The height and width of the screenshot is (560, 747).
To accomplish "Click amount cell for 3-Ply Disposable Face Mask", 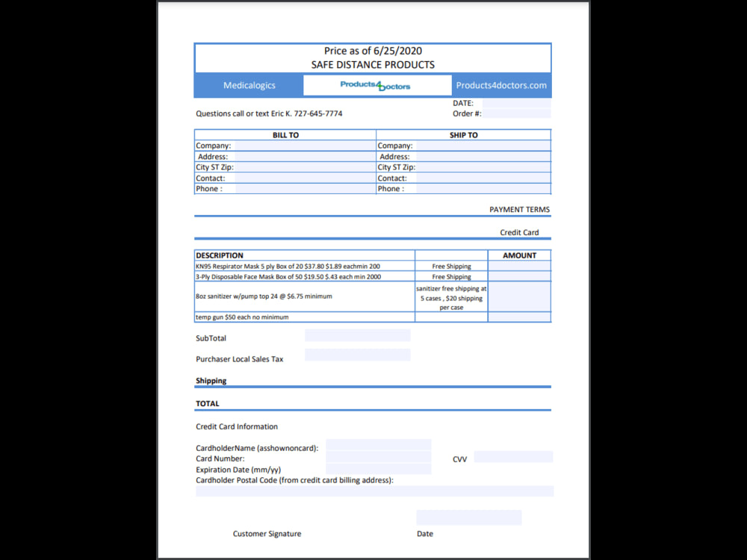I will [519, 277].
